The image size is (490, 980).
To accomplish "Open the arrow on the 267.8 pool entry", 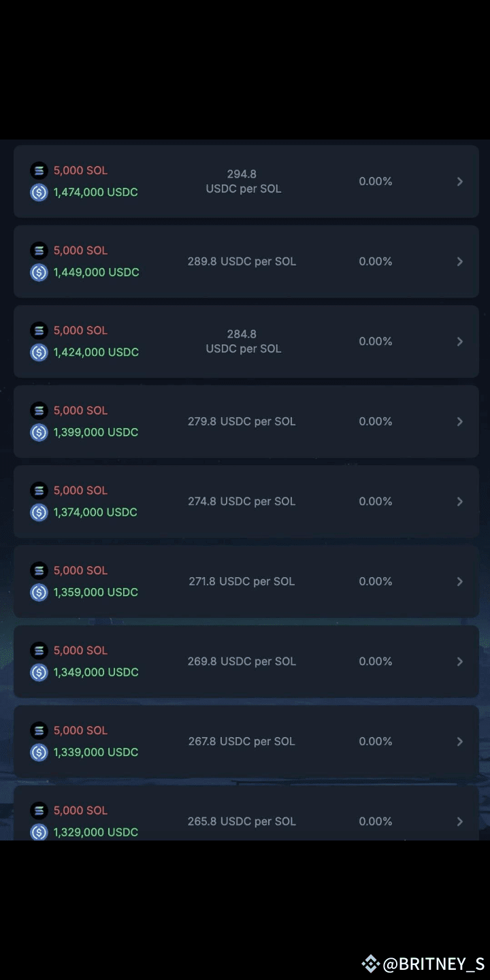I will click(x=459, y=741).
